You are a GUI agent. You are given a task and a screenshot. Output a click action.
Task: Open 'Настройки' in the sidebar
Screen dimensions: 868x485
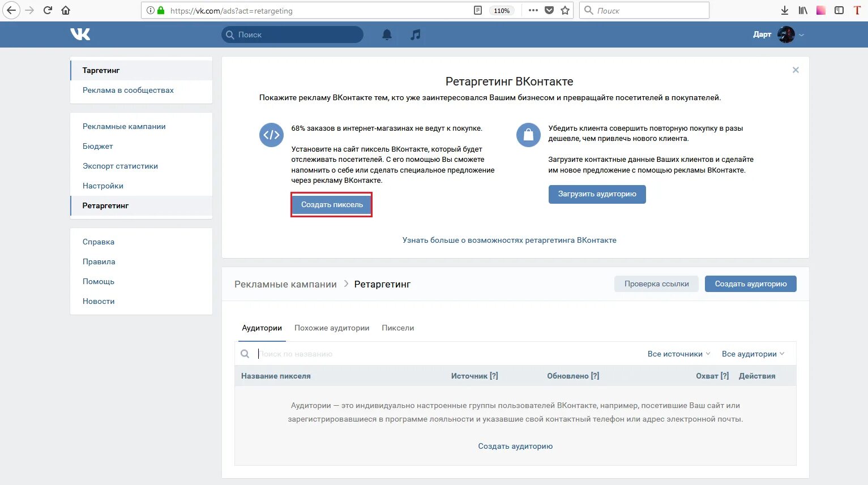pyautogui.click(x=141, y=186)
